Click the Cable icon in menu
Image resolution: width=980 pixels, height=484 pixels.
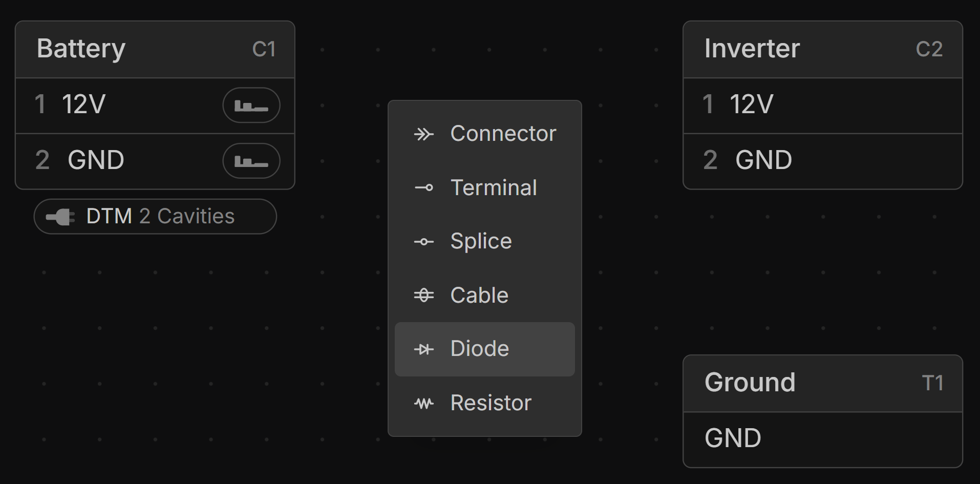point(423,296)
